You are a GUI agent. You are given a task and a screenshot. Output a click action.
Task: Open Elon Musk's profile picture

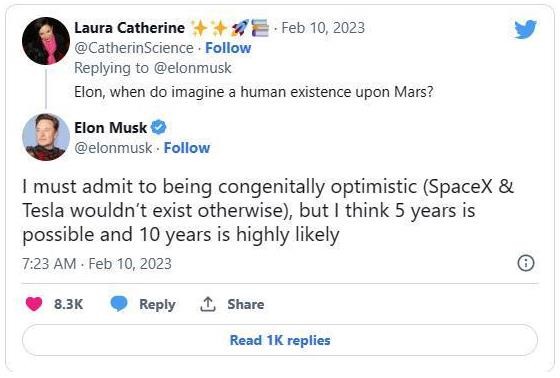[46, 137]
